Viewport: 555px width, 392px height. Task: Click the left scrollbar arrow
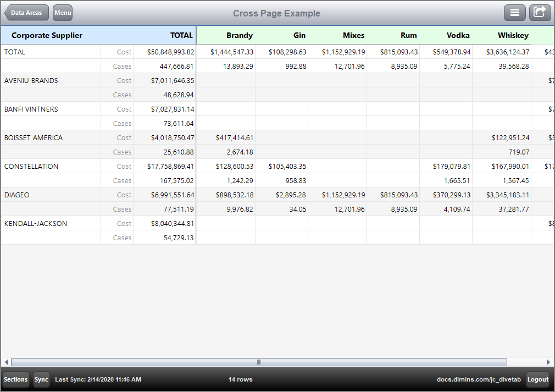5,362
